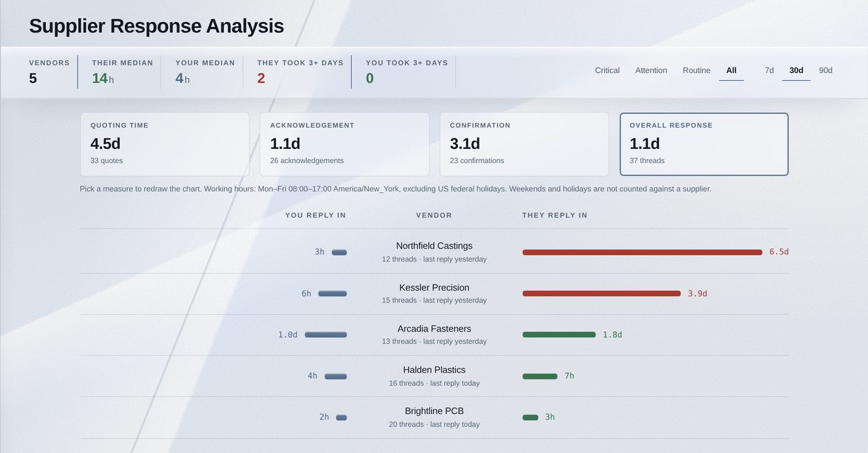The image size is (868, 453).
Task: Click your 6h reply bar for Kessler
Action: (333, 293)
